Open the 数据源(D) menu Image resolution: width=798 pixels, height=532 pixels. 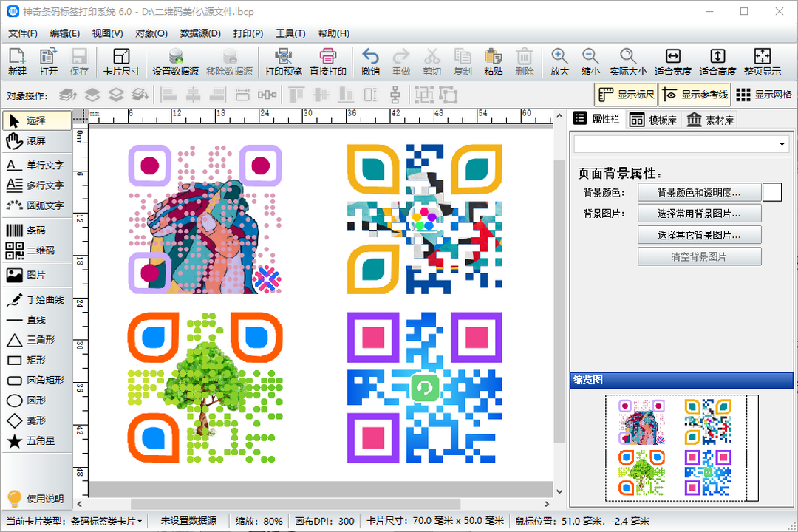(x=200, y=33)
